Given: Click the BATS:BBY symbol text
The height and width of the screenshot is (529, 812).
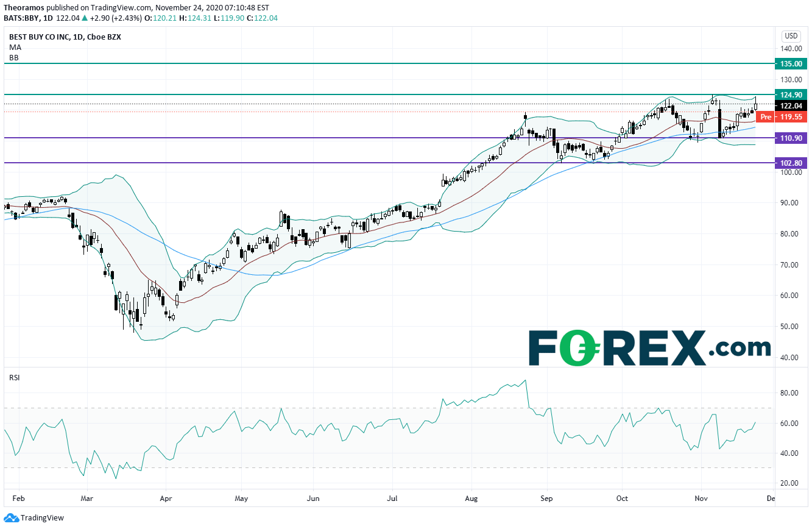Looking at the screenshot, I should (x=23, y=18).
